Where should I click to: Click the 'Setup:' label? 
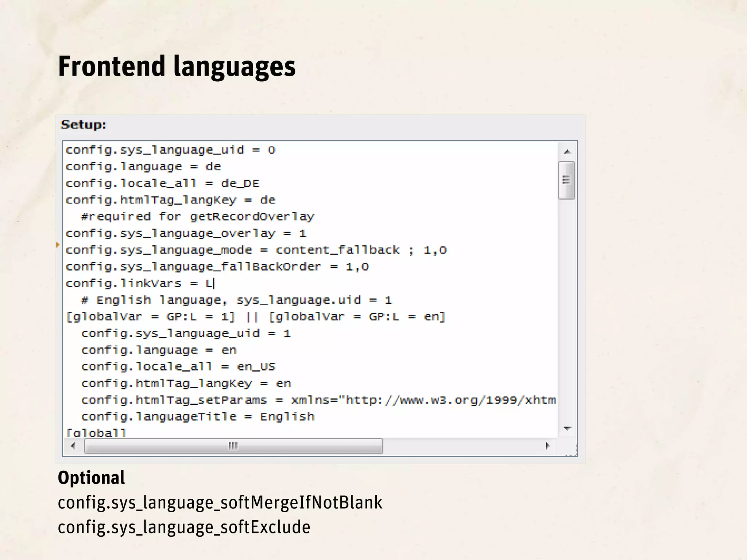coord(84,125)
